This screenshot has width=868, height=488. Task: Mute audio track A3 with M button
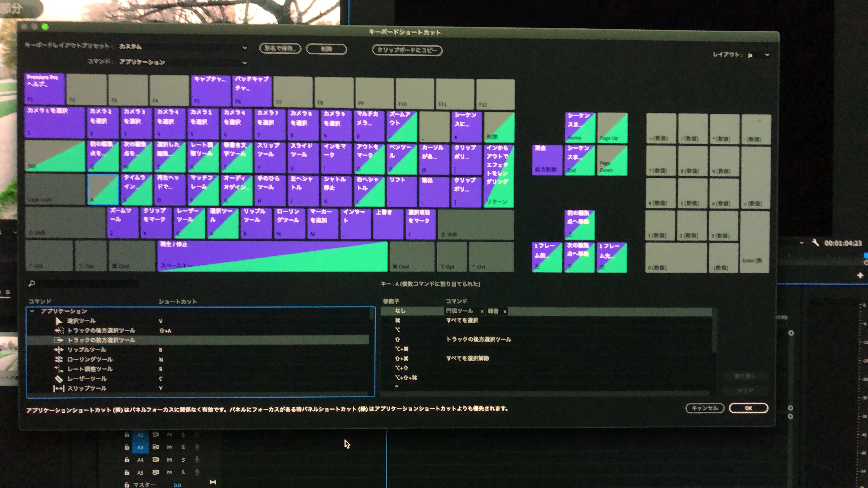[x=170, y=447]
